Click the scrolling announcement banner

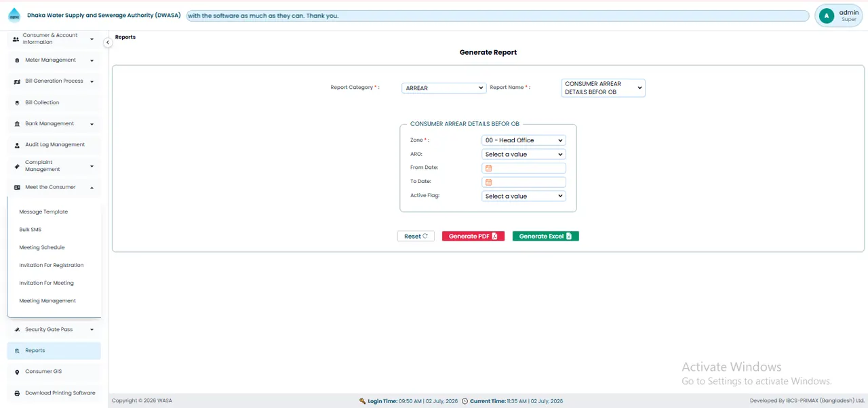point(497,16)
